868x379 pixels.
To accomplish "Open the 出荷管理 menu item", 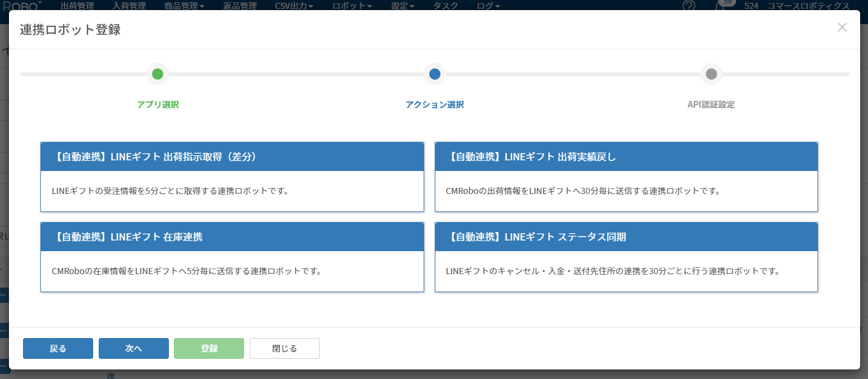I will click(x=77, y=6).
